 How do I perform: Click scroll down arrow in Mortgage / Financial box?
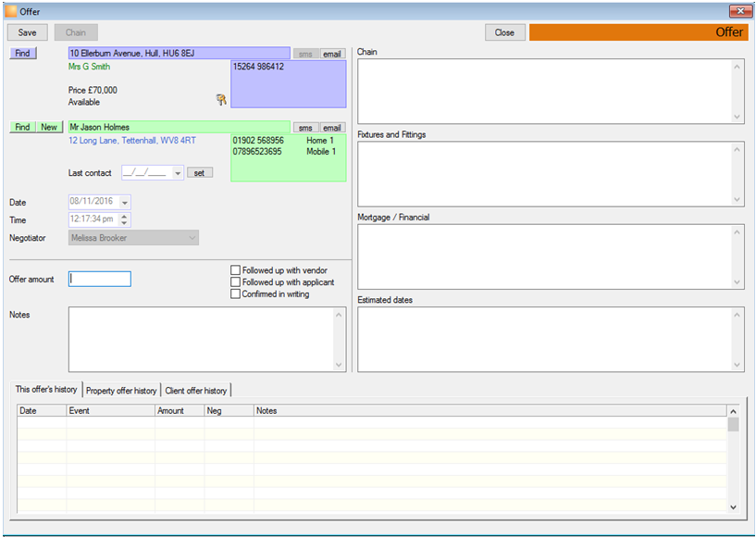coord(737,282)
